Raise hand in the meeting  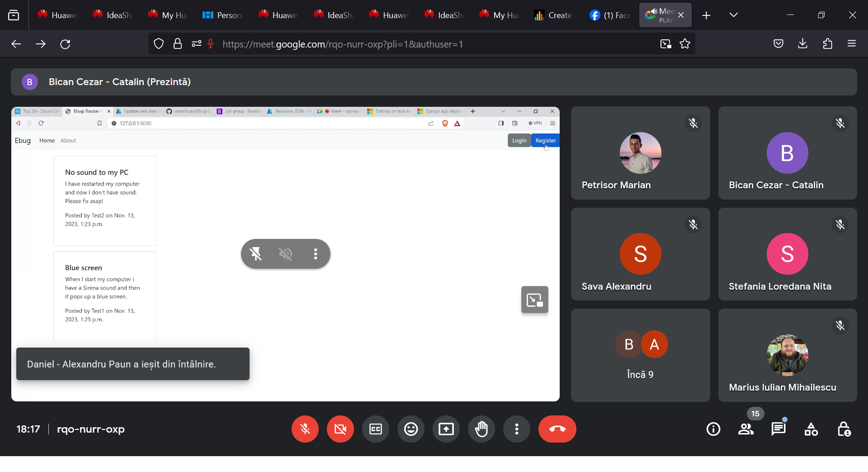tap(481, 429)
